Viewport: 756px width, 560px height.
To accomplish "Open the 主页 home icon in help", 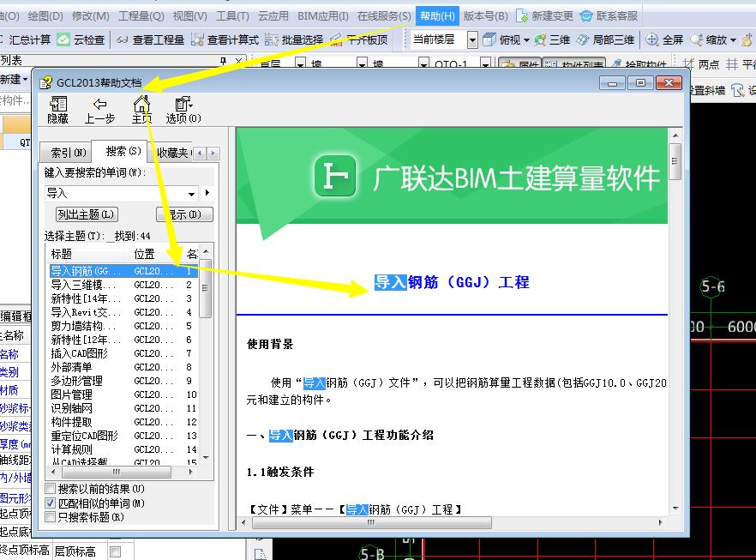I will pyautogui.click(x=141, y=110).
